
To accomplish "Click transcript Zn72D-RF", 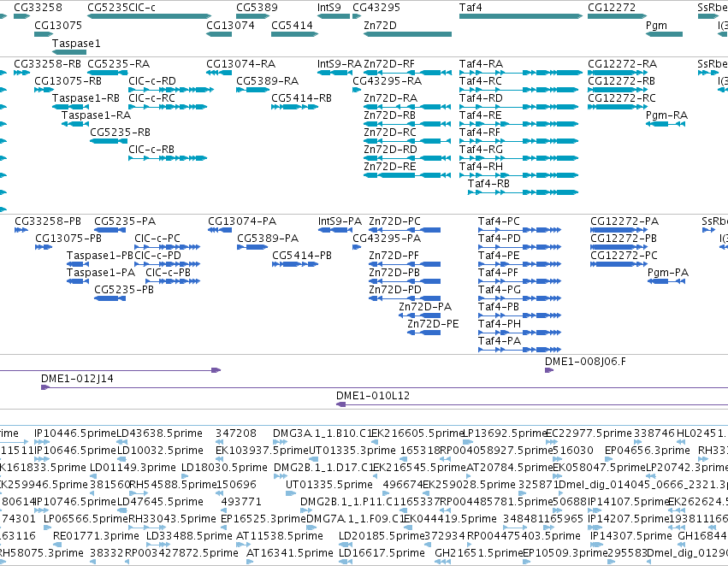I will pos(389,64).
